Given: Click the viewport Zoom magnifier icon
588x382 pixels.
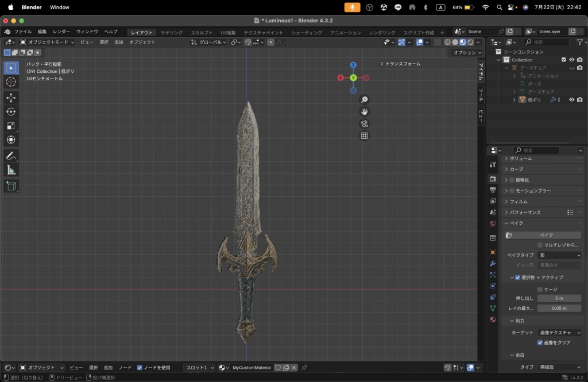Looking at the screenshot, I should pos(364,99).
